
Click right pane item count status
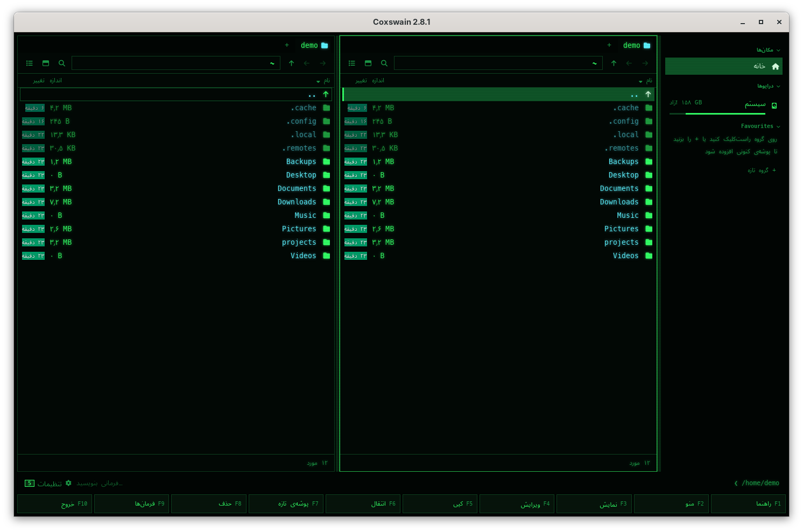point(639,463)
